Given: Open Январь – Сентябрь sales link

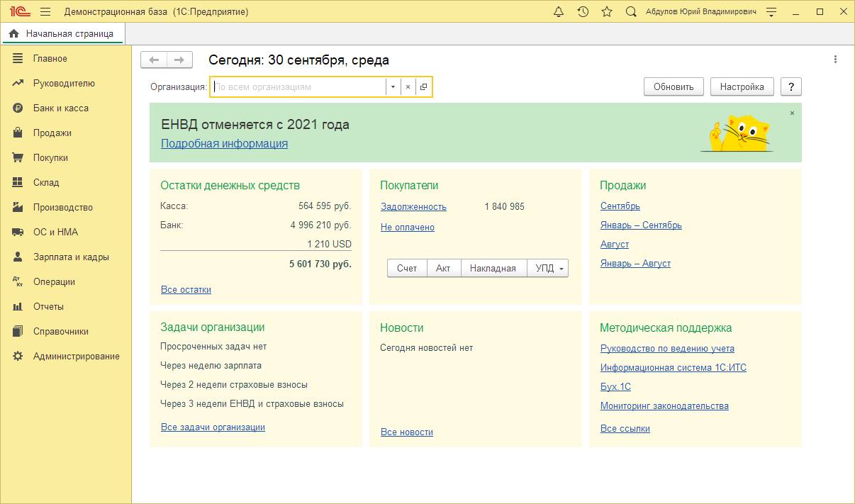Looking at the screenshot, I should pyautogui.click(x=641, y=225).
